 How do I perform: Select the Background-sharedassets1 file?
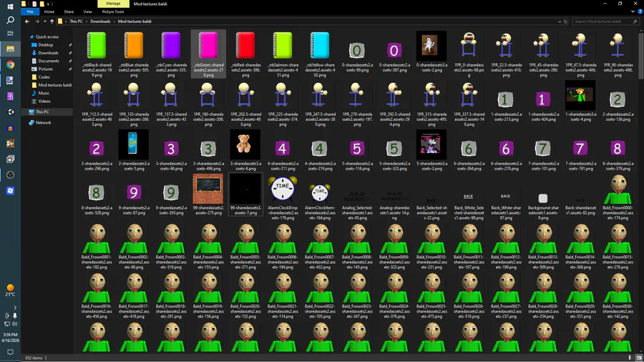(543, 205)
